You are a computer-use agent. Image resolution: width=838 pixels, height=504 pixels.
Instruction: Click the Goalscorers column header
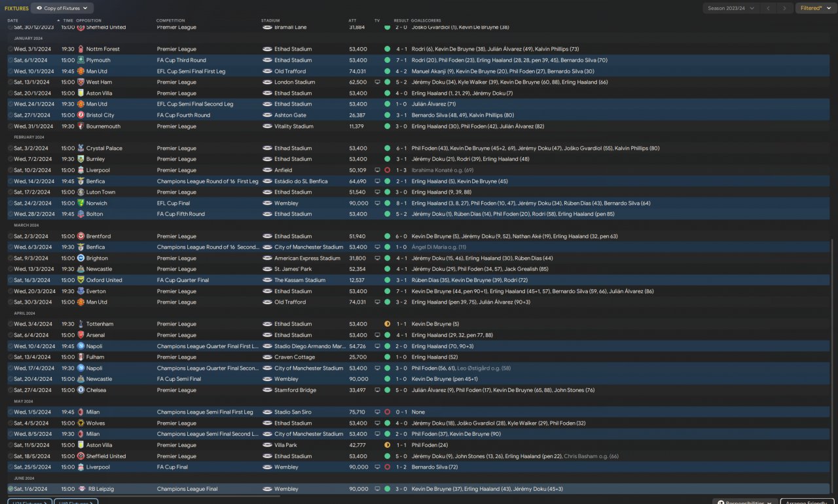tap(426, 20)
